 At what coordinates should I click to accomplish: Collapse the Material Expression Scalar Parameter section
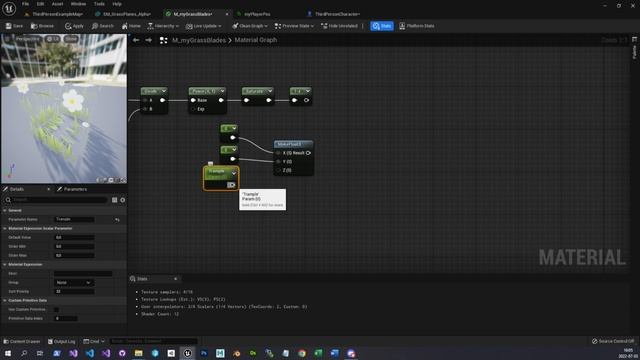pyautogui.click(x=5, y=228)
